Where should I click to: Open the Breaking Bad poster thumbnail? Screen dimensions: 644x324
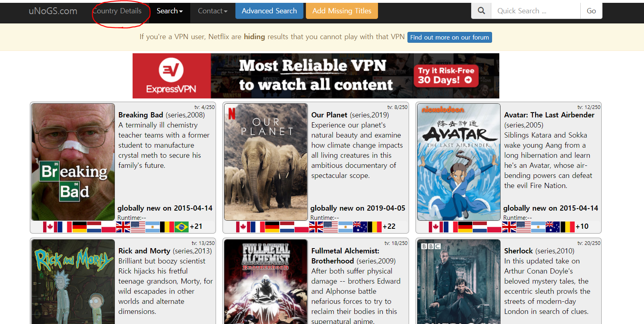click(73, 162)
